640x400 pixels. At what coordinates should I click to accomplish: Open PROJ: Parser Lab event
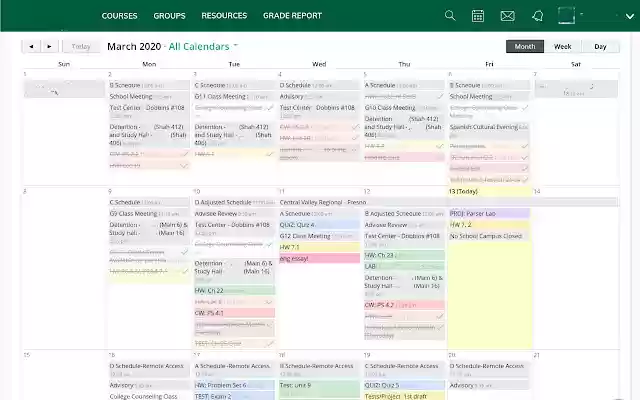point(489,213)
